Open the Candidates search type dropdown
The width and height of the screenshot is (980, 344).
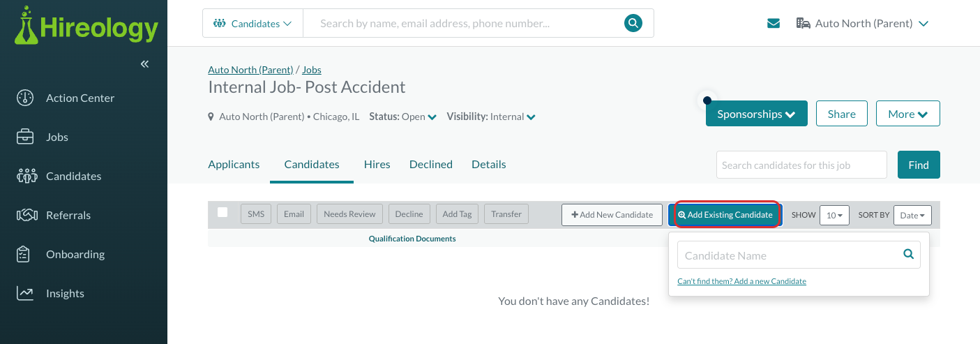click(252, 23)
